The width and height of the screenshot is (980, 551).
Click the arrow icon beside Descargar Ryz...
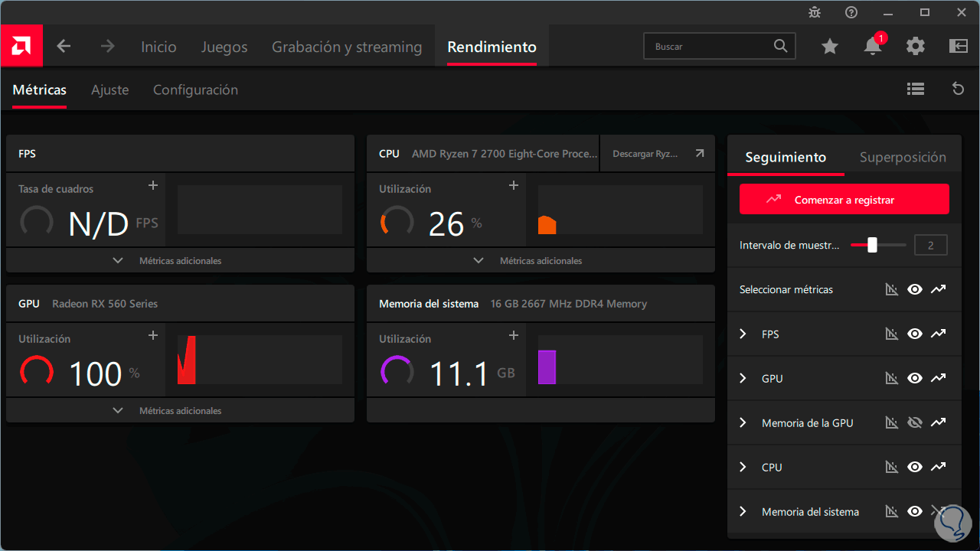pos(699,154)
